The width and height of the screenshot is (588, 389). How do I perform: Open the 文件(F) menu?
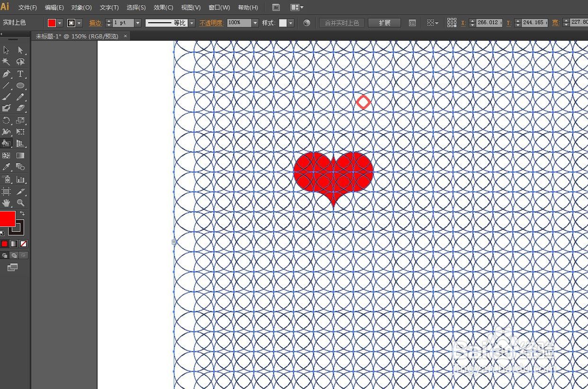coord(27,8)
